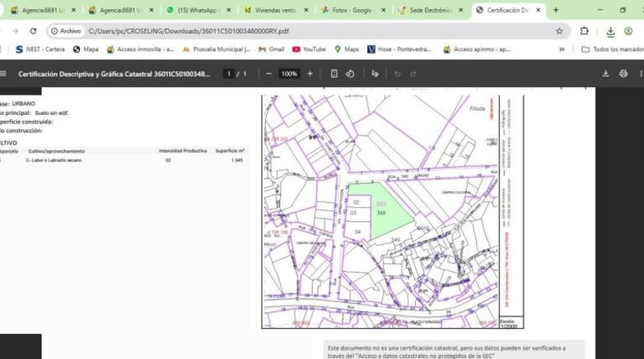This screenshot has height=359, width=644.
Task: Click the '1.945' surface value
Action: (237, 160)
